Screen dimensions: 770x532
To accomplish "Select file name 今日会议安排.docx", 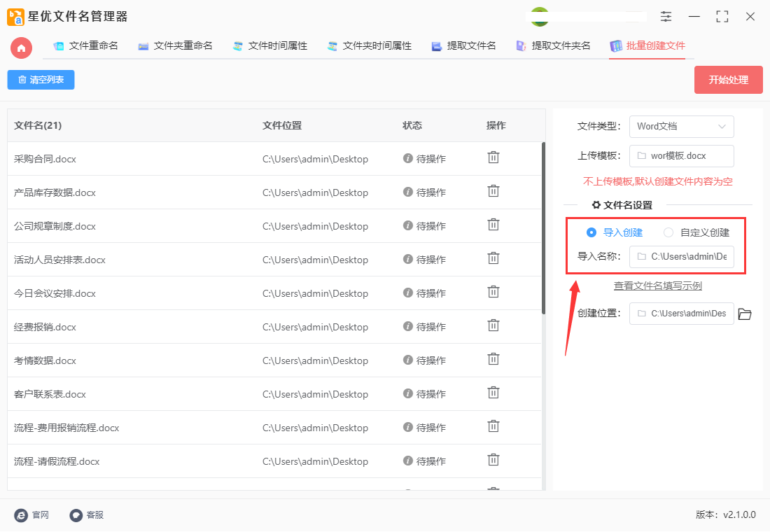I will 55,293.
